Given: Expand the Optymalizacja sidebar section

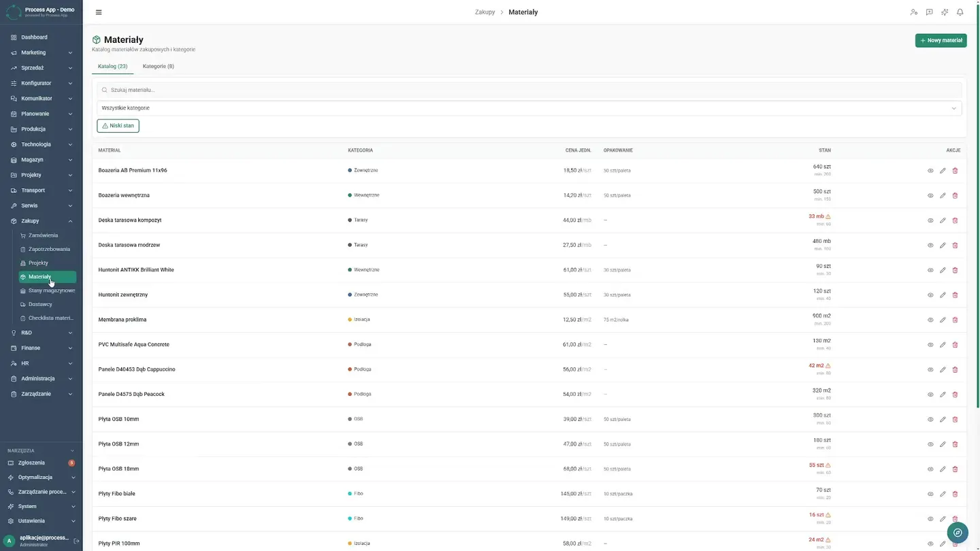Looking at the screenshot, I should (x=42, y=478).
